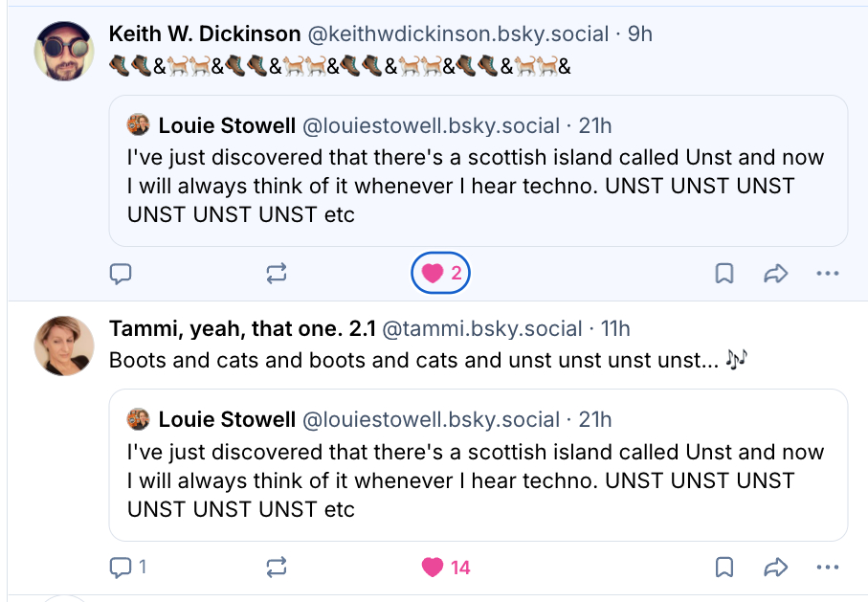Unlike Keith's post with 2 likes
The height and width of the screenshot is (602, 868).
tap(441, 275)
